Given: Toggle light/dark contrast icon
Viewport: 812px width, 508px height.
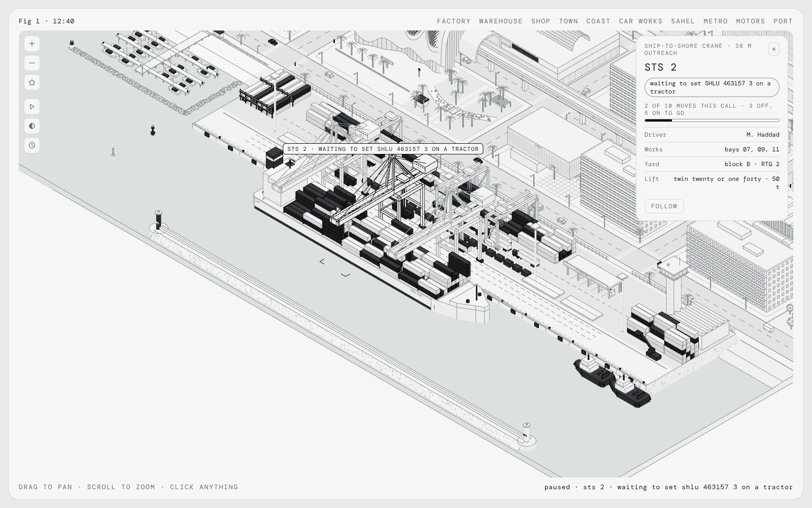Looking at the screenshot, I should pyautogui.click(x=32, y=126).
